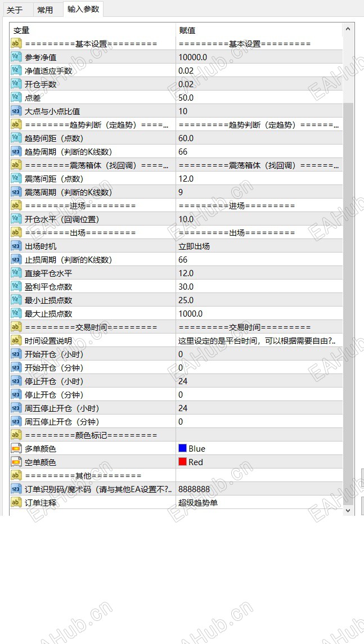Click the icon beside 震荡间距（点数）
The height and width of the screenshot is (644, 364).
16,179
